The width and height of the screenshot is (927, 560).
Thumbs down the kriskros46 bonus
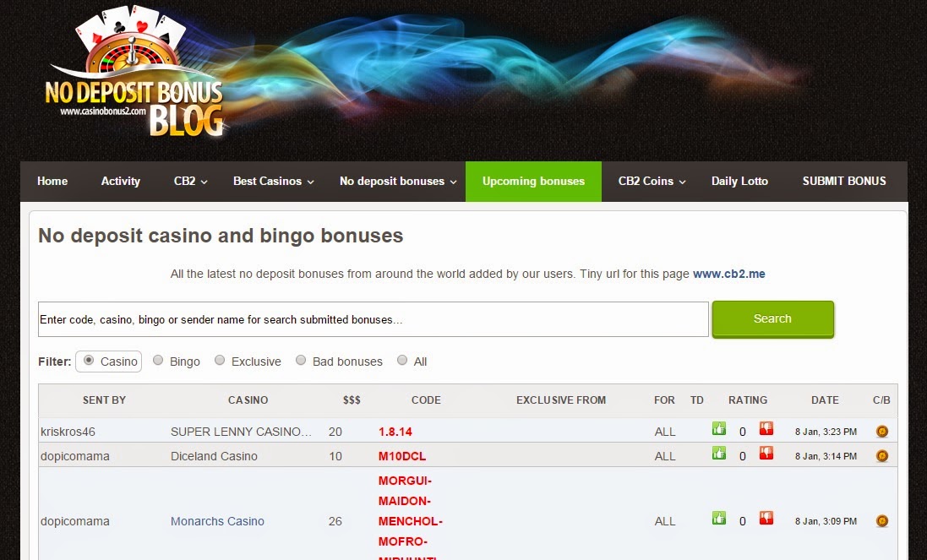coord(766,429)
